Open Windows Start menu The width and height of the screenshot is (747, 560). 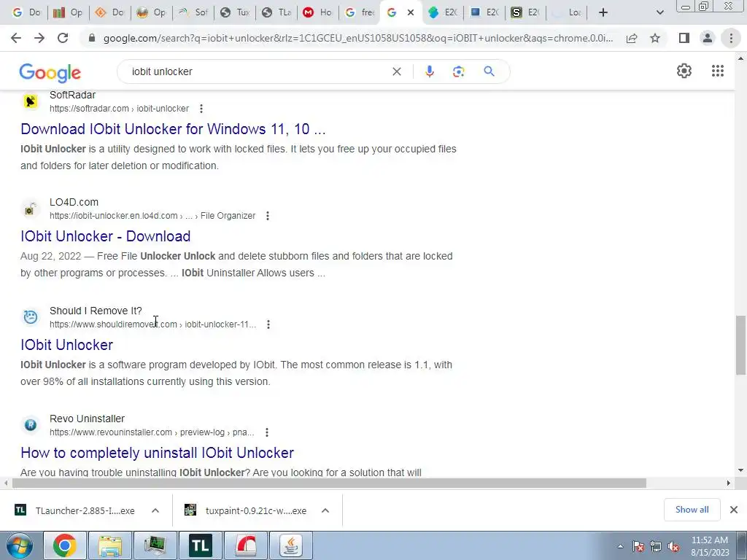[20, 545]
